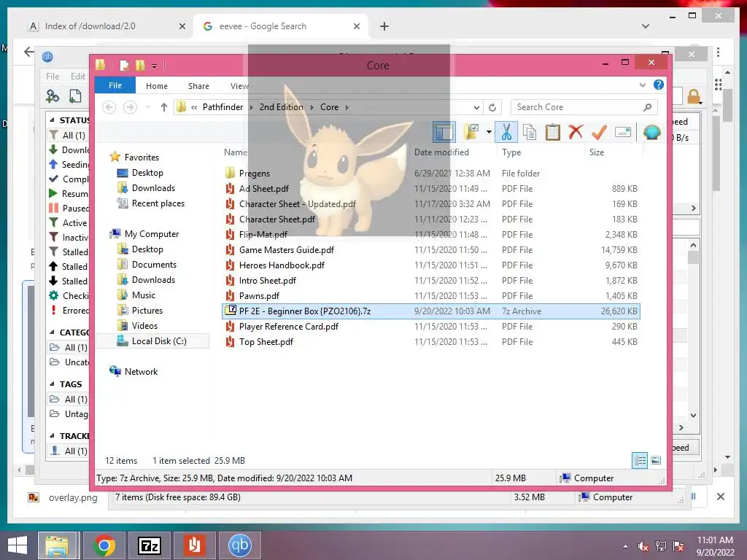Select Pawns.pdf file
This screenshot has height=560, width=747.
pos(259,296)
